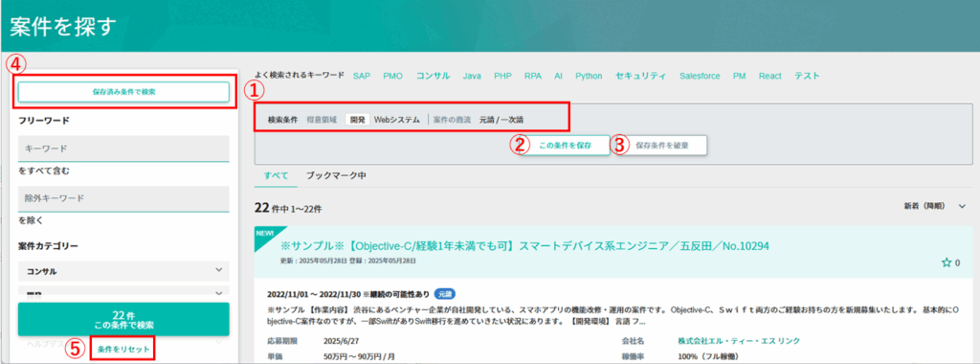
Task: Focus the キーワード input field
Action: 123,148
